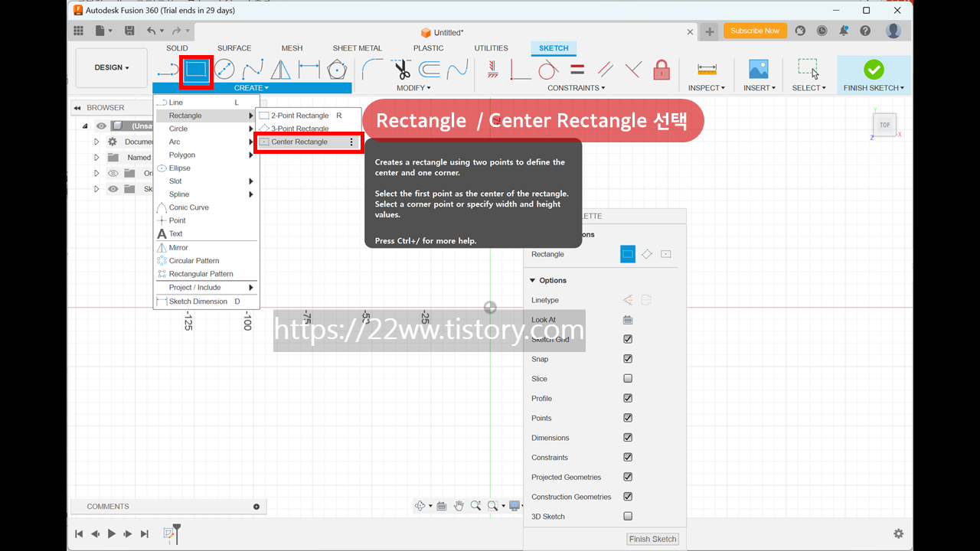Apply the Tangent constraint icon
This screenshot has height=551, width=980.
(x=548, y=70)
